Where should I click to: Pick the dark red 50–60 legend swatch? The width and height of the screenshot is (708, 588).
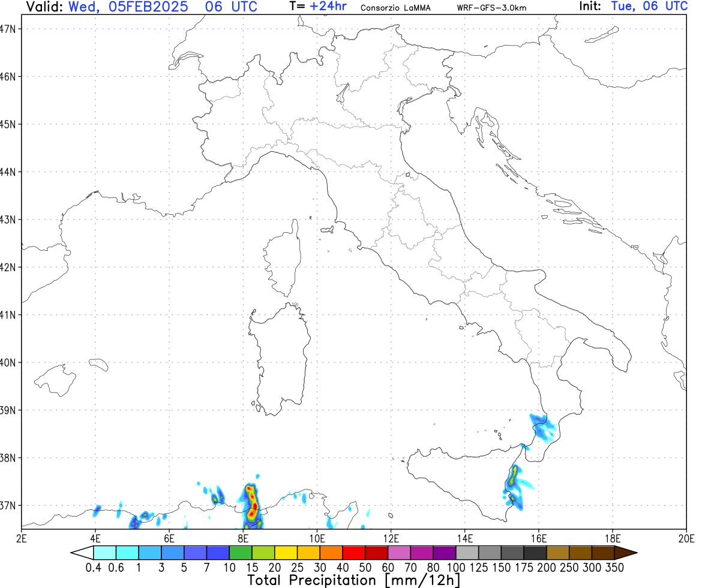pyautogui.click(x=377, y=553)
